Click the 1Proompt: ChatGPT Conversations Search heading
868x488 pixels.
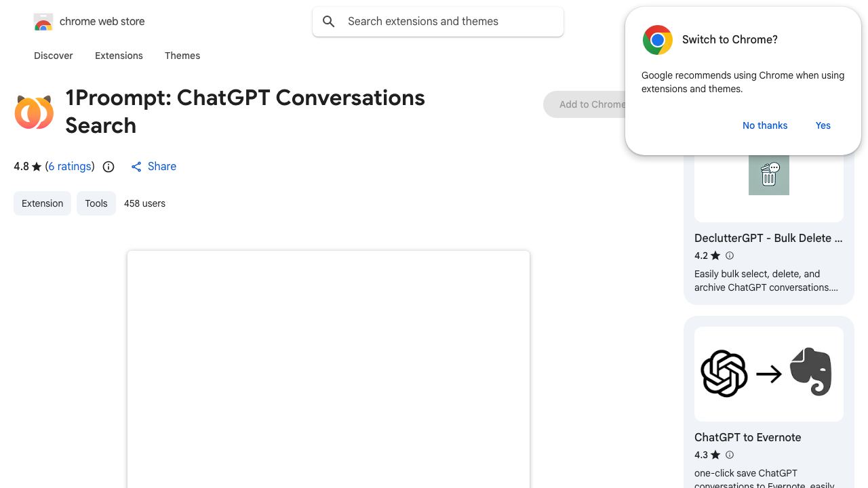pos(245,112)
